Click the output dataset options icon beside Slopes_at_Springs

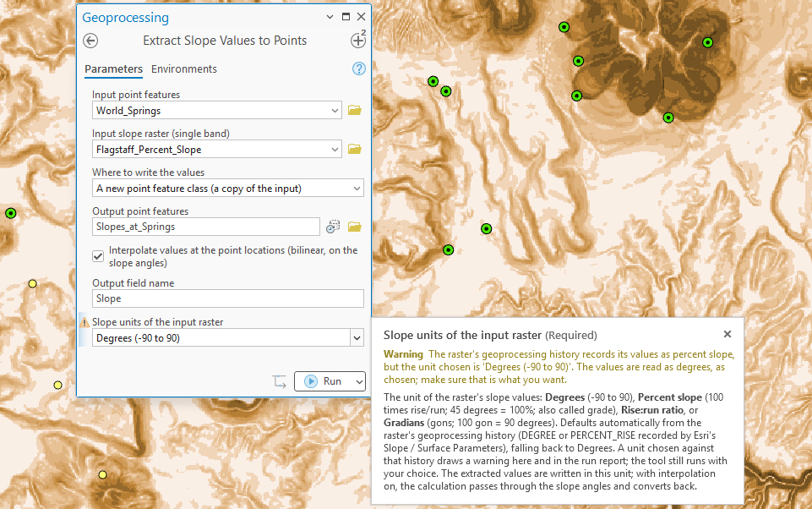pos(333,227)
